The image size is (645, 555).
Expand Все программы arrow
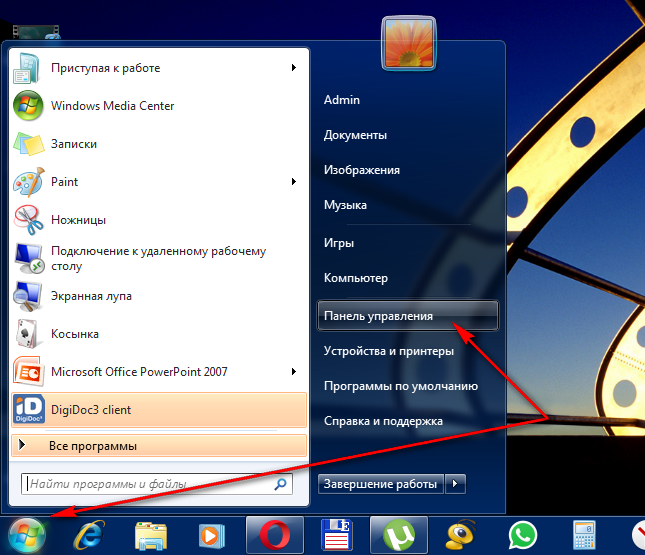pyautogui.click(x=22, y=445)
